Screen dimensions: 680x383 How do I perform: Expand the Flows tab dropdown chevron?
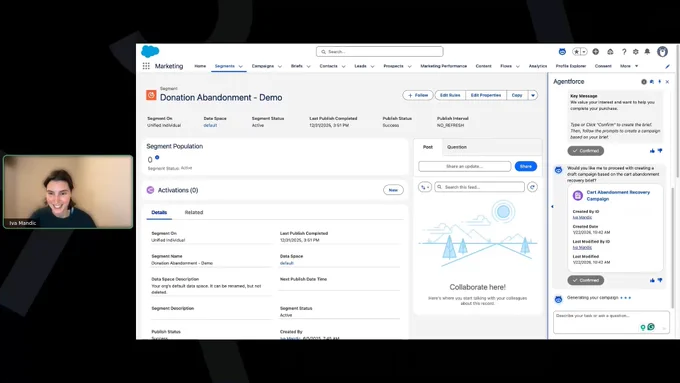pos(517,66)
